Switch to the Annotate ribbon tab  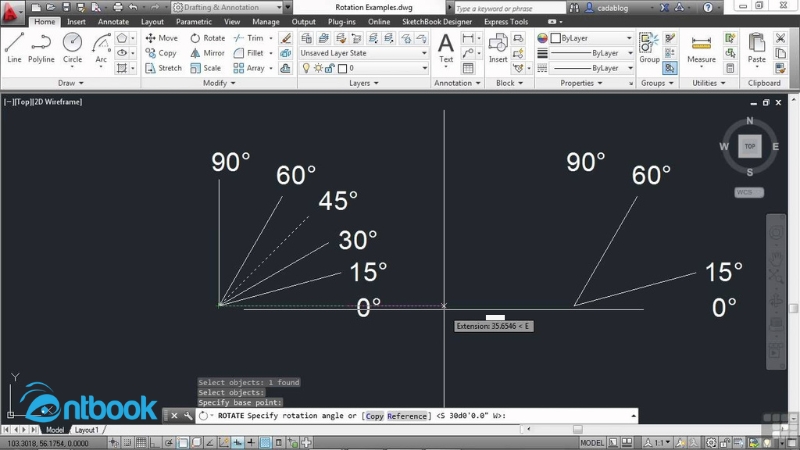point(113,21)
